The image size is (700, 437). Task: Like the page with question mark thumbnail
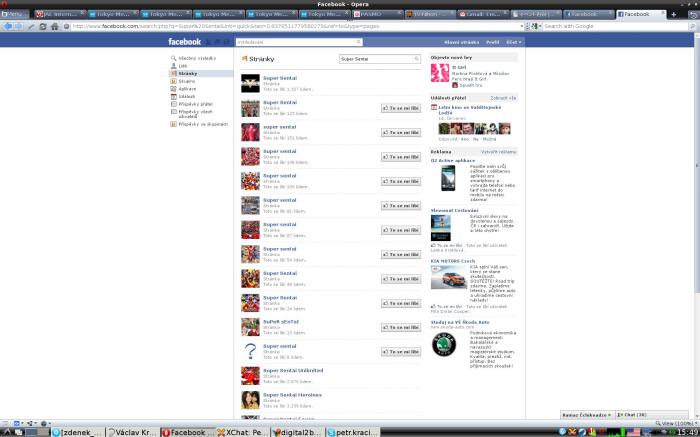[x=401, y=352]
